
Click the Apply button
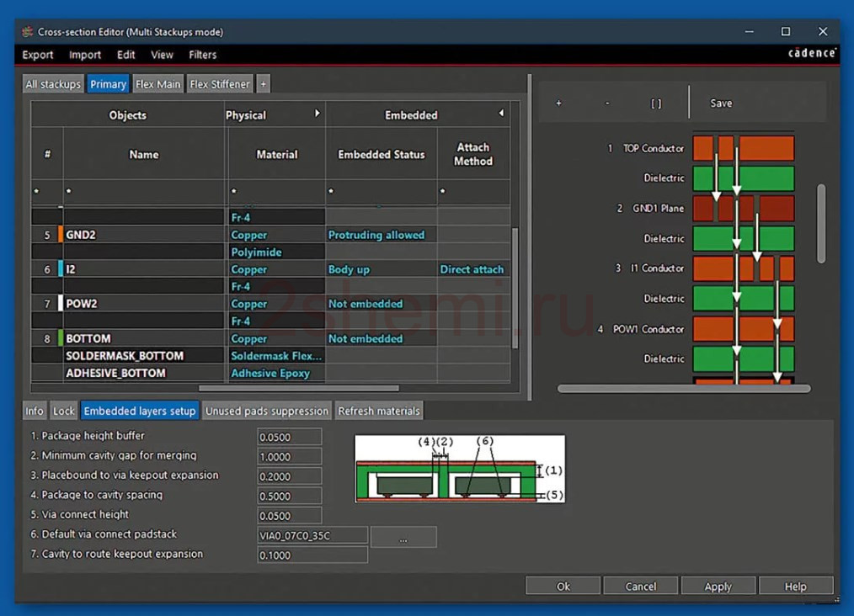click(718, 586)
